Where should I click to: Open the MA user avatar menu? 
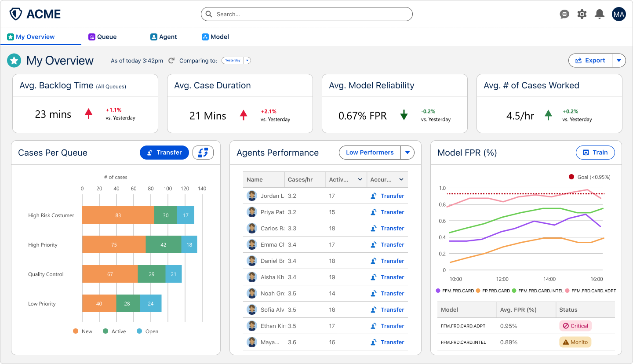pyautogui.click(x=619, y=14)
